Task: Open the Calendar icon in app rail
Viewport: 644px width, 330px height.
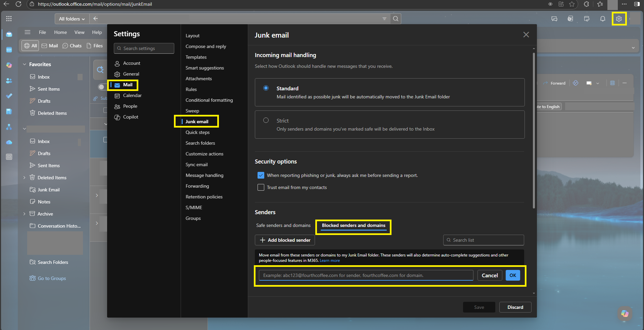Action: [x=9, y=50]
